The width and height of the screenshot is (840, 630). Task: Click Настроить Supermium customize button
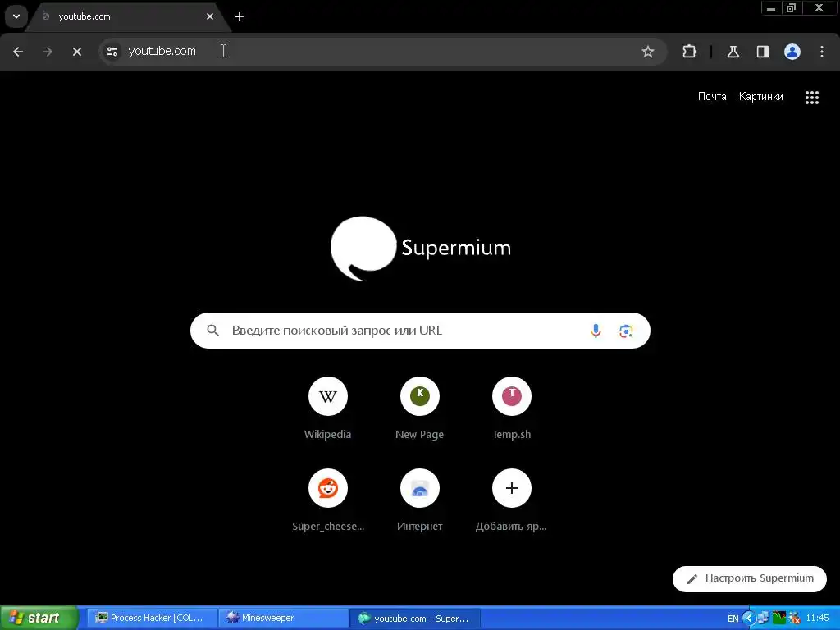coord(750,578)
